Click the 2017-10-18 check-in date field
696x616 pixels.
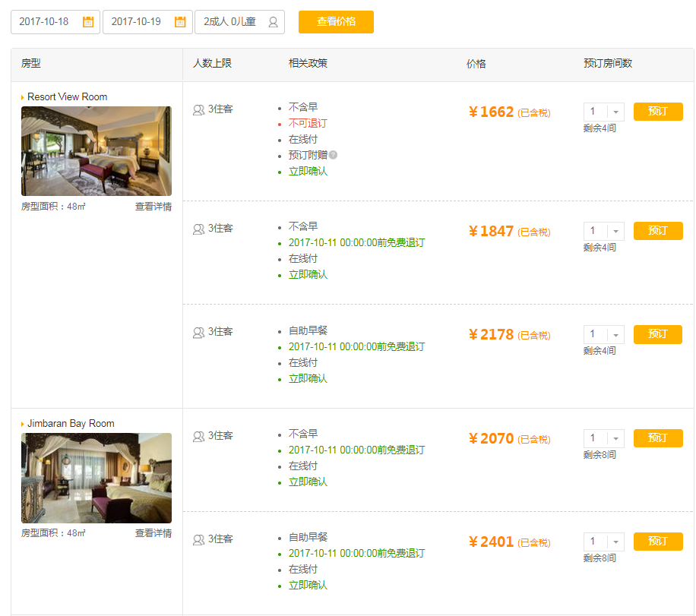46,22
